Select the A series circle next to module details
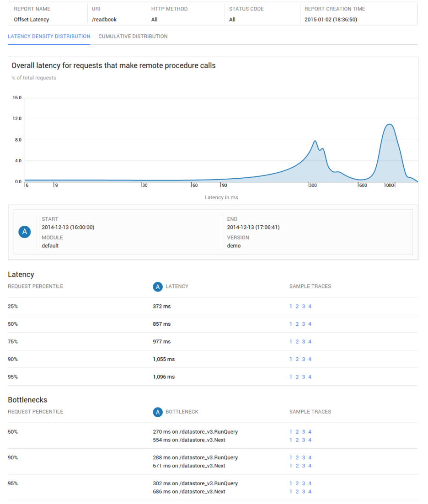Viewport: 428px width, 504px height. (25, 232)
